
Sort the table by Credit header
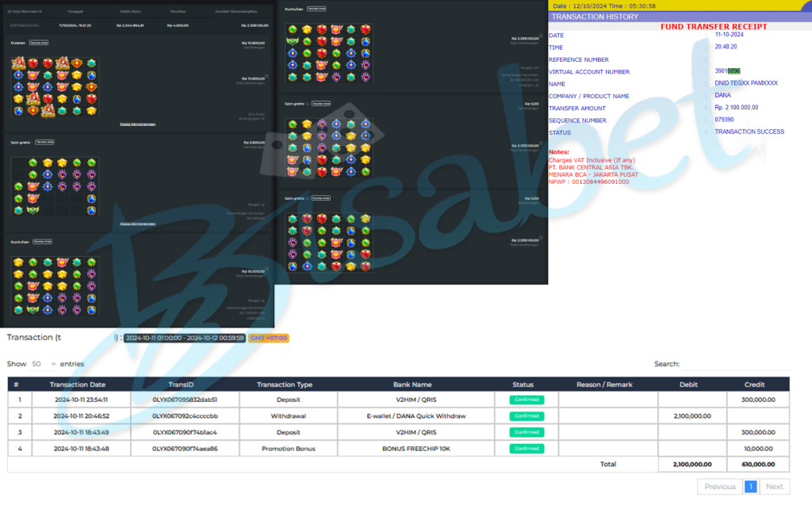755,385
